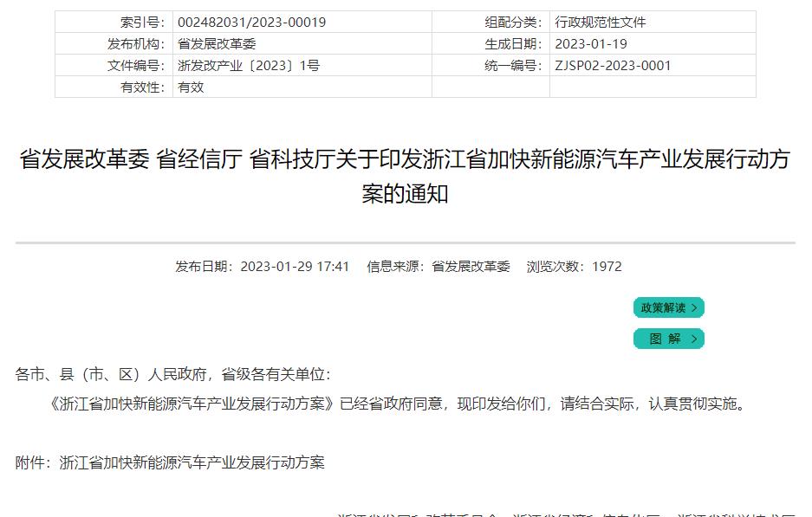Select the document title heading
This screenshot has height=517, width=812.
(x=406, y=179)
